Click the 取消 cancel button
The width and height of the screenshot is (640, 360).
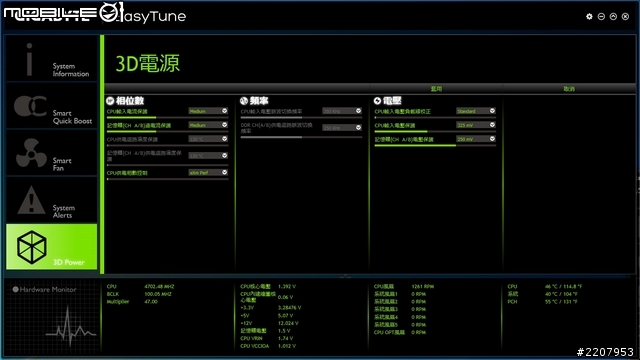coord(569,89)
